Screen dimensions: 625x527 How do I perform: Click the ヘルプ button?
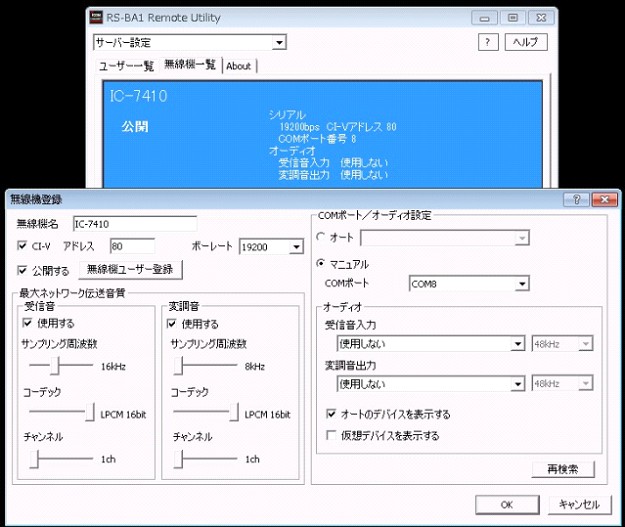click(526, 42)
